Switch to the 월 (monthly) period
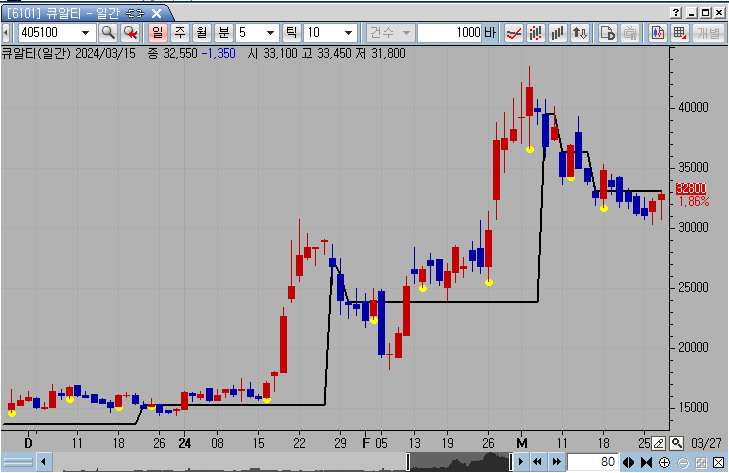This screenshot has width=729, height=473. 201,33
